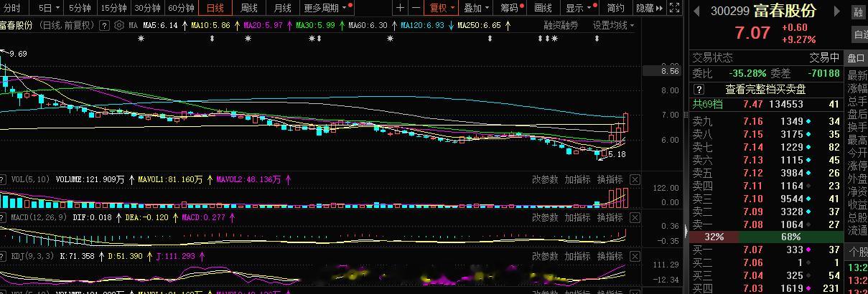Open the 显示 dropdown
Image resolution: width=868 pixels, height=294 pixels.
(x=579, y=8)
